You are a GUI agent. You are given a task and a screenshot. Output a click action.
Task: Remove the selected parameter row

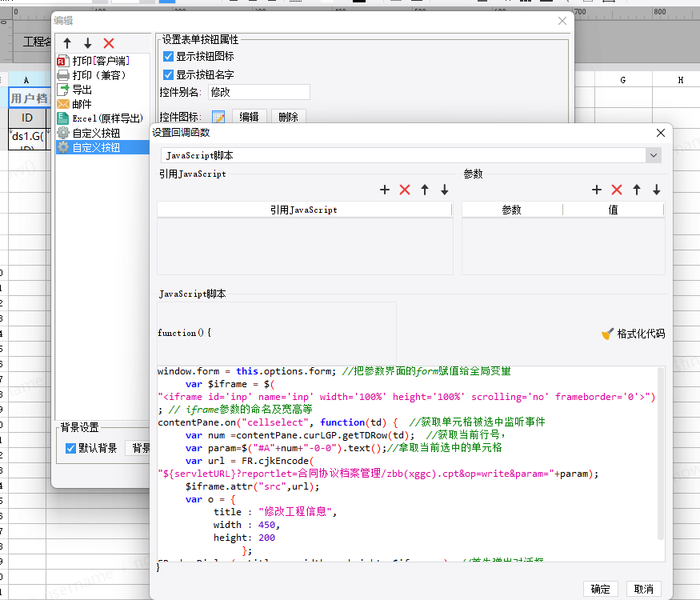click(x=617, y=190)
